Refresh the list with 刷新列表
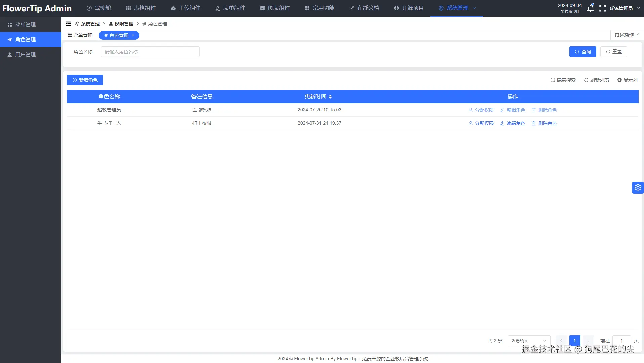Image resolution: width=644 pixels, height=363 pixels. tap(596, 80)
